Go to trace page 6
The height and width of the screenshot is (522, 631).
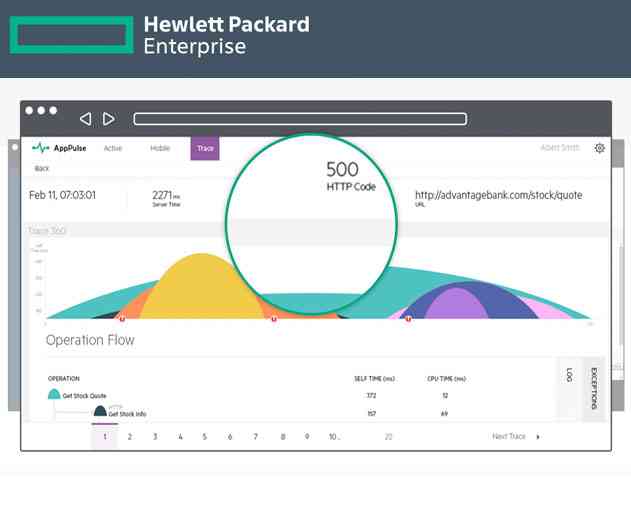click(230, 437)
